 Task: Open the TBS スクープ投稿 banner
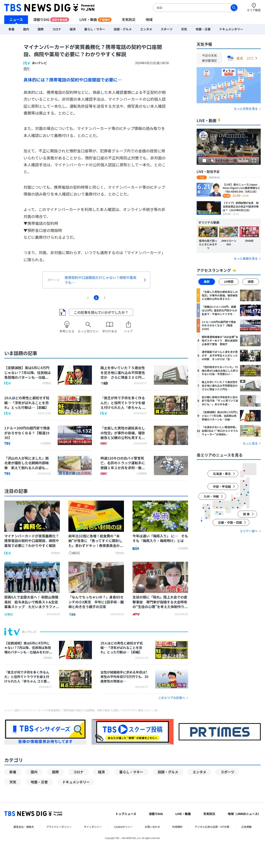coord(132,732)
